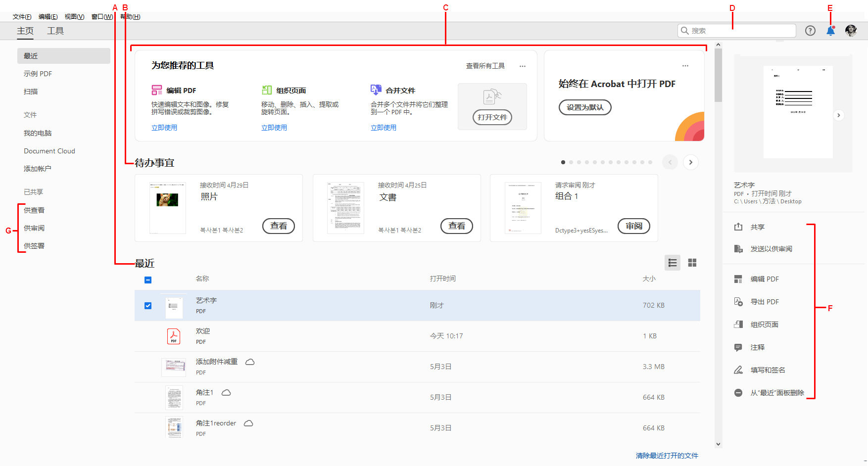This screenshot has width=868, height=466.
Task: Click the cloud icon next to 添加附件减重
Action: 250,362
